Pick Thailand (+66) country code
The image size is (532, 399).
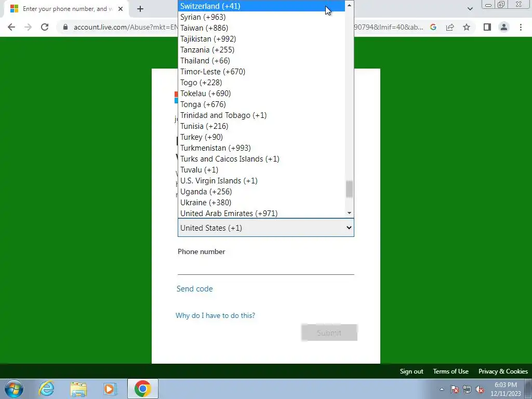click(x=261, y=61)
